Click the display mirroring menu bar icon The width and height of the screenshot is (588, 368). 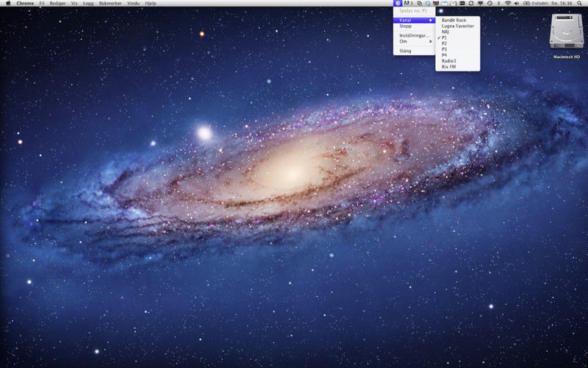(481, 3)
